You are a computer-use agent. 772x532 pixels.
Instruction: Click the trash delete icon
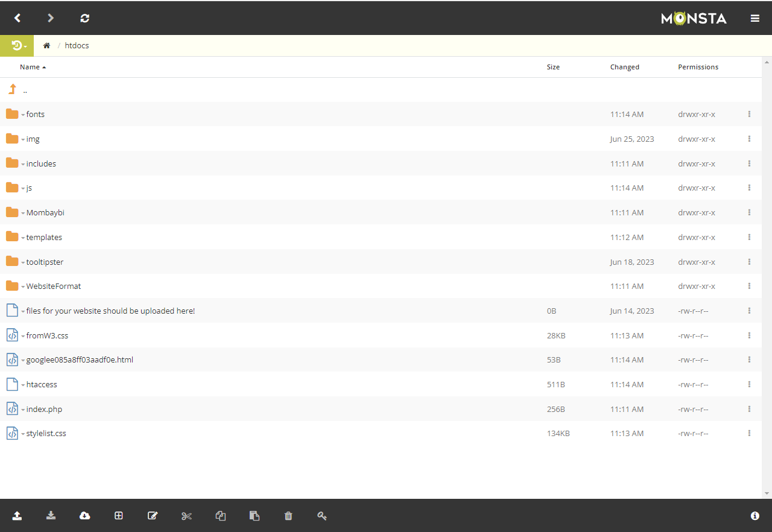coord(288,516)
